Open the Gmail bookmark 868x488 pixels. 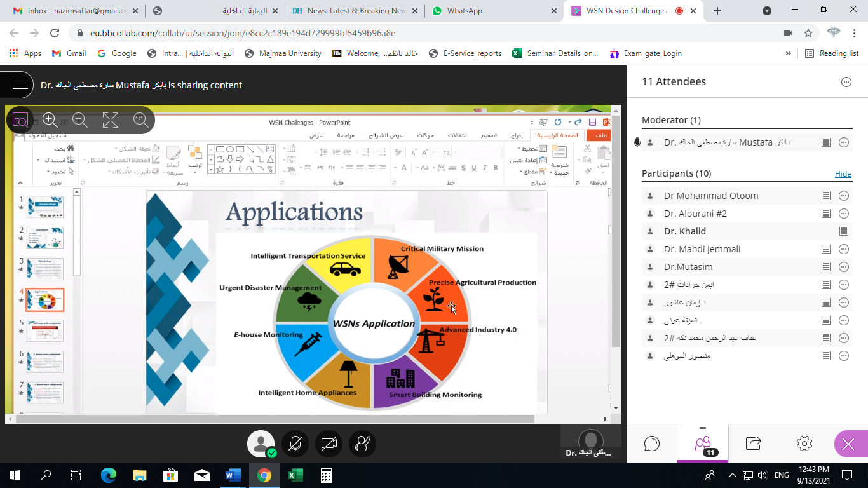coord(69,53)
